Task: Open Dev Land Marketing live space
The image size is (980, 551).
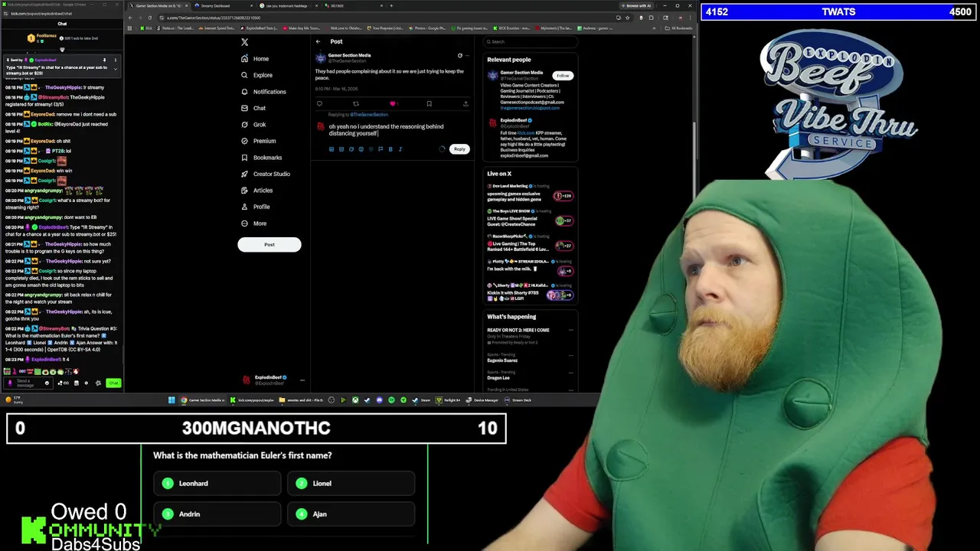Action: tap(531, 191)
